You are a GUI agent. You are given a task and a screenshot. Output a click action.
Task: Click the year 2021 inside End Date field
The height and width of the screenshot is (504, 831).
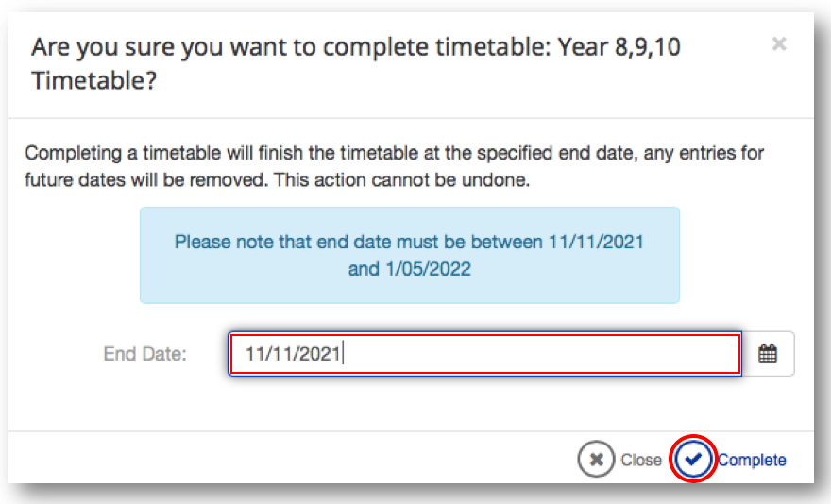pyautogui.click(x=323, y=354)
